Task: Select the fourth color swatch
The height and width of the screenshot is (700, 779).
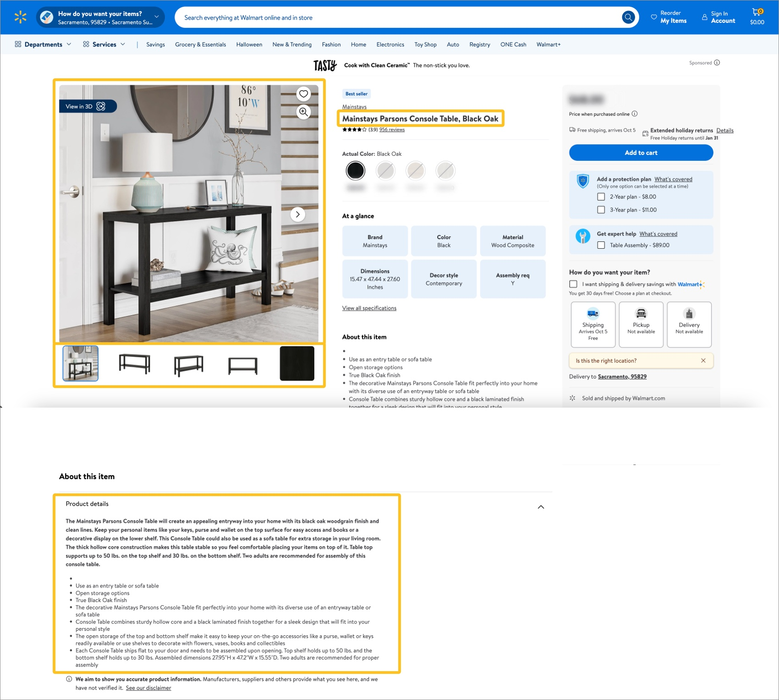Action: [x=445, y=171]
